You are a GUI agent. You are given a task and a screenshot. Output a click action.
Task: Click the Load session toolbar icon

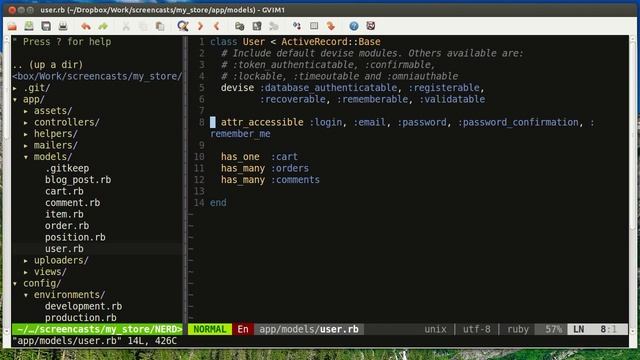[240, 26]
